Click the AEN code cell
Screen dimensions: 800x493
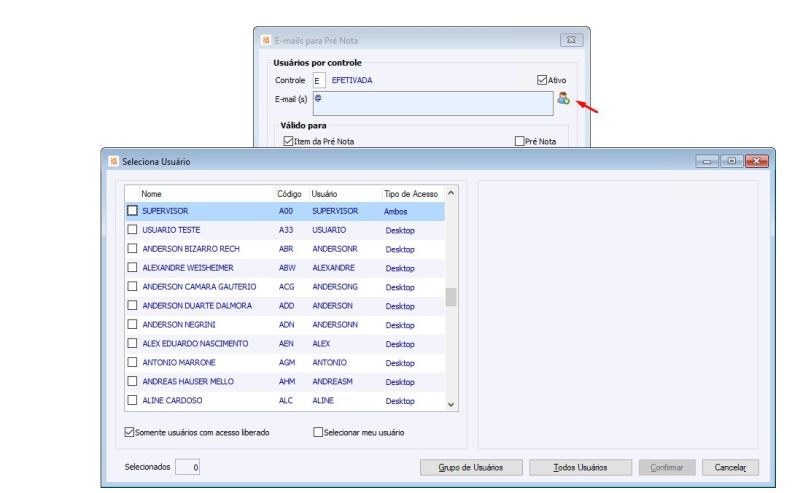pyautogui.click(x=286, y=343)
